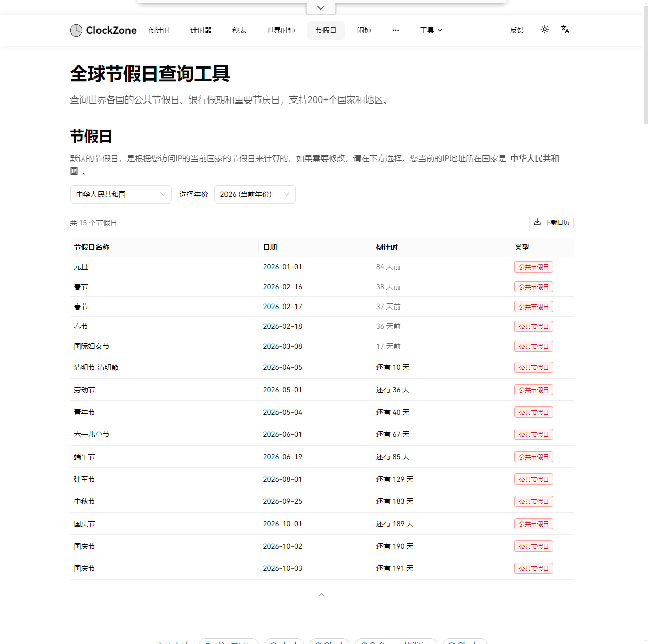Open the 秒表 page from the navbar
649x644 pixels.
point(239,30)
